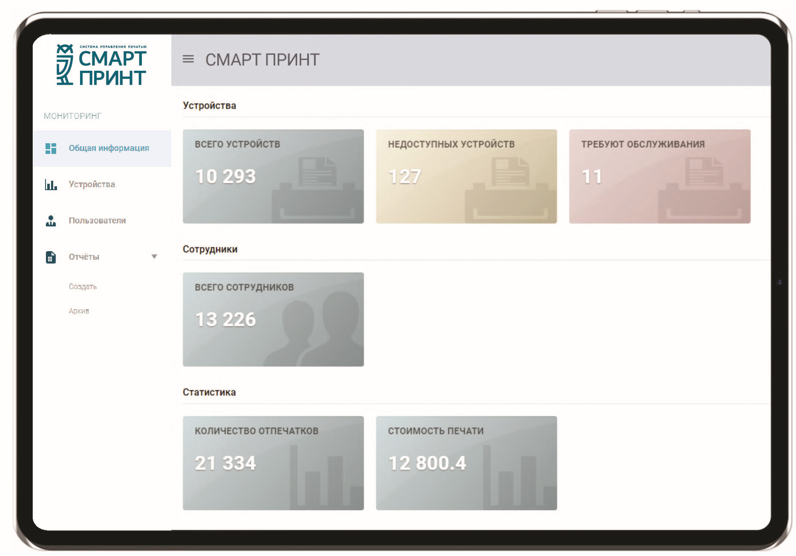Click the hamburger menu icon

188,60
